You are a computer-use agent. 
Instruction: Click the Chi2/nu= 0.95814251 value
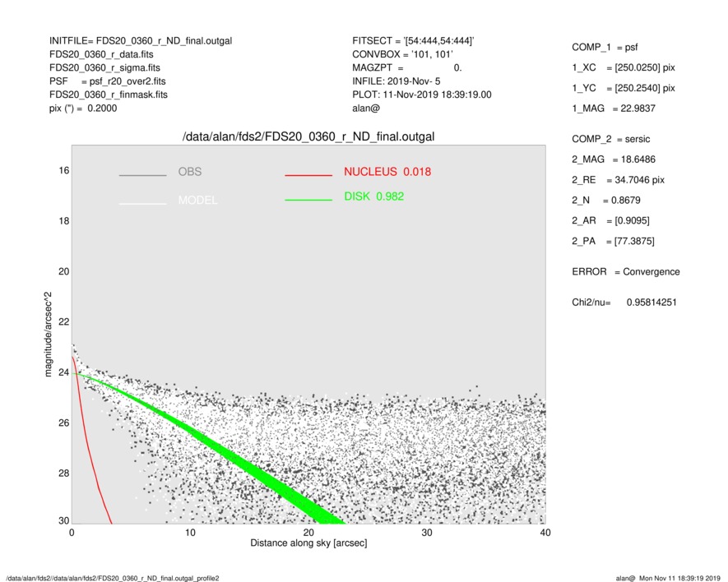(x=624, y=303)
